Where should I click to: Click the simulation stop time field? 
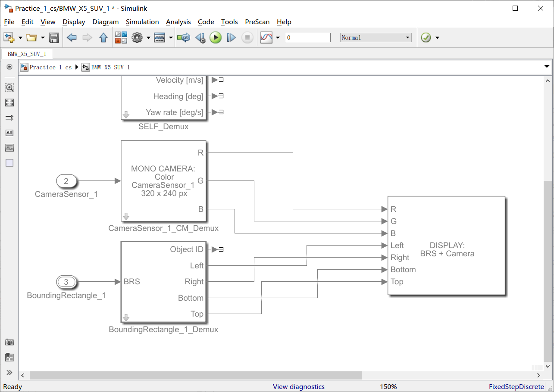308,37
